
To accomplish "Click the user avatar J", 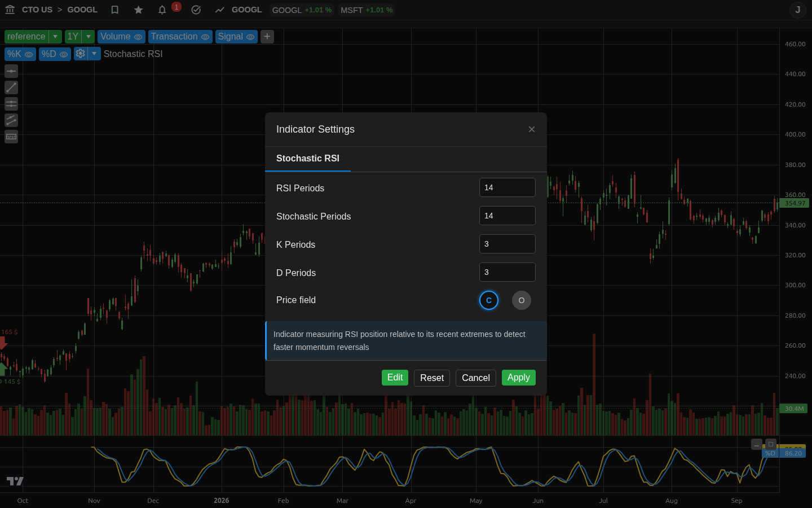I will point(798,10).
